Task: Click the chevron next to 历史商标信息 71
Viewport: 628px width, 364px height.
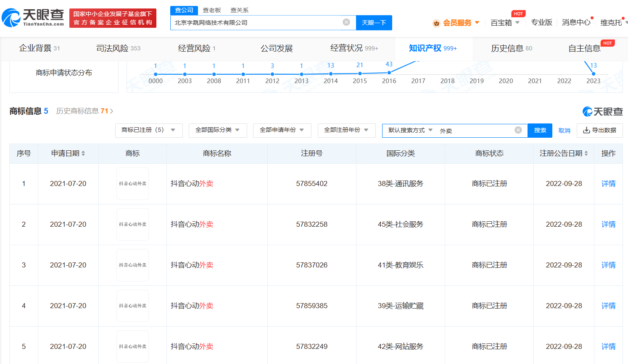Action: (x=112, y=111)
